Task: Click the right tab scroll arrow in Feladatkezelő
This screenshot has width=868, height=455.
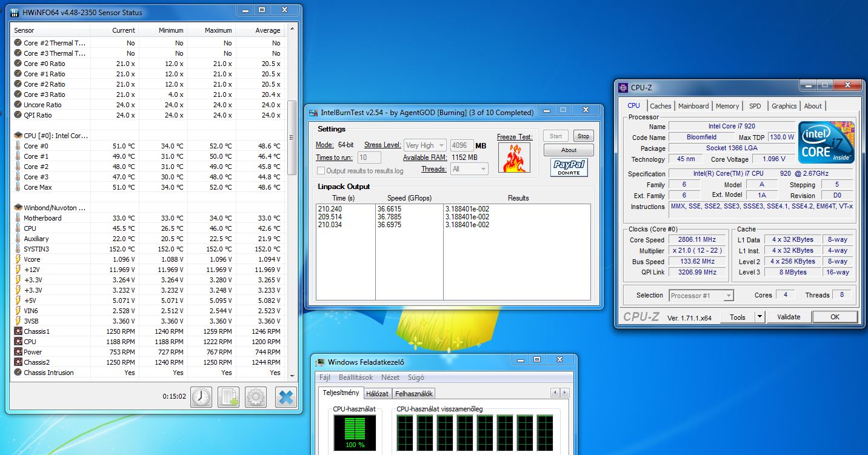Action: [565, 393]
